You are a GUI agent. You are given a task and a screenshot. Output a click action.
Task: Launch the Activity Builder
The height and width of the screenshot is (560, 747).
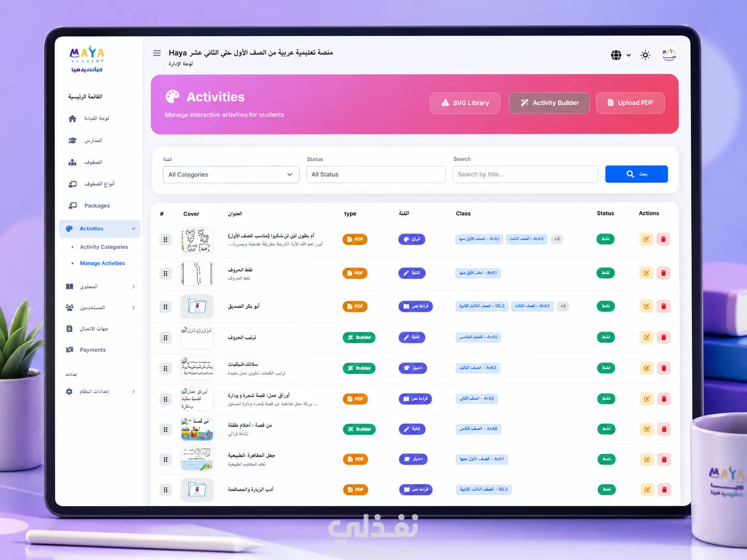pos(549,103)
